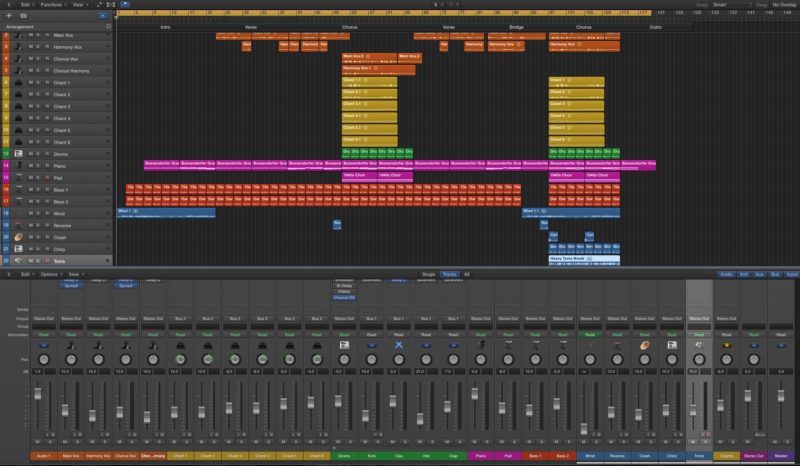Click the Arrangement track options circle icon
The width and height of the screenshot is (800, 466).
click(x=108, y=27)
